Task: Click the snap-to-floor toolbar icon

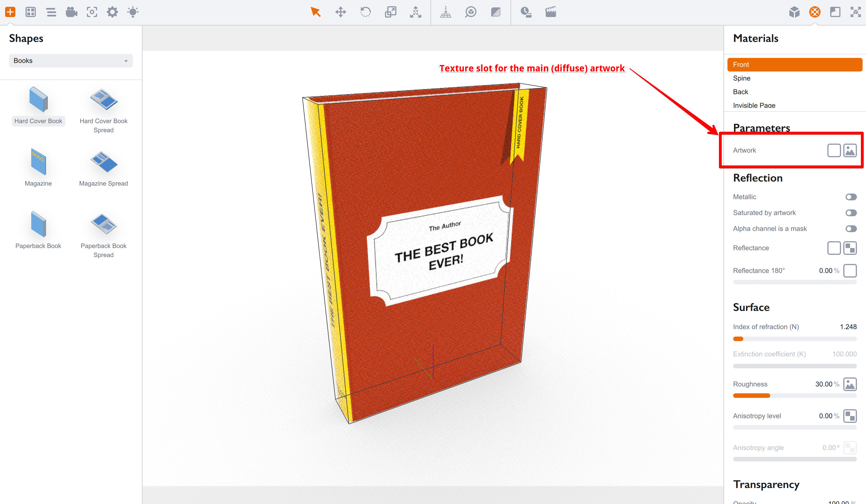Action: (445, 12)
